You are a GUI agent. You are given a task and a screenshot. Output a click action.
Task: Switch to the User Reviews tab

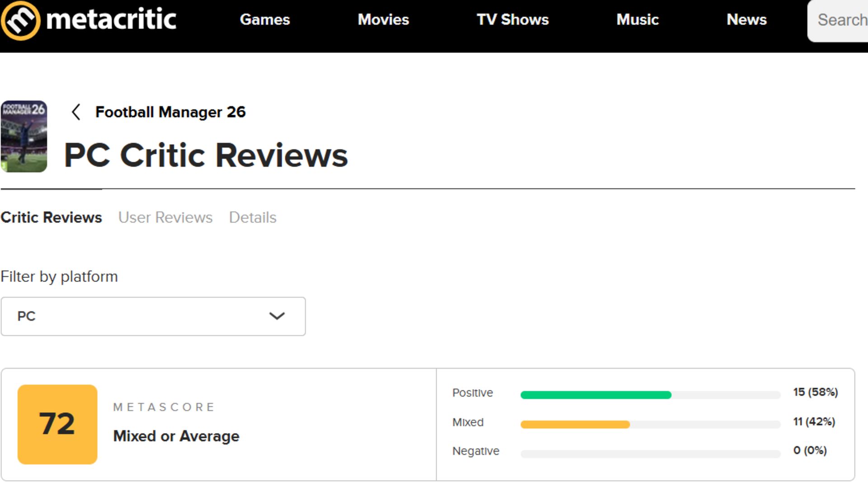165,217
